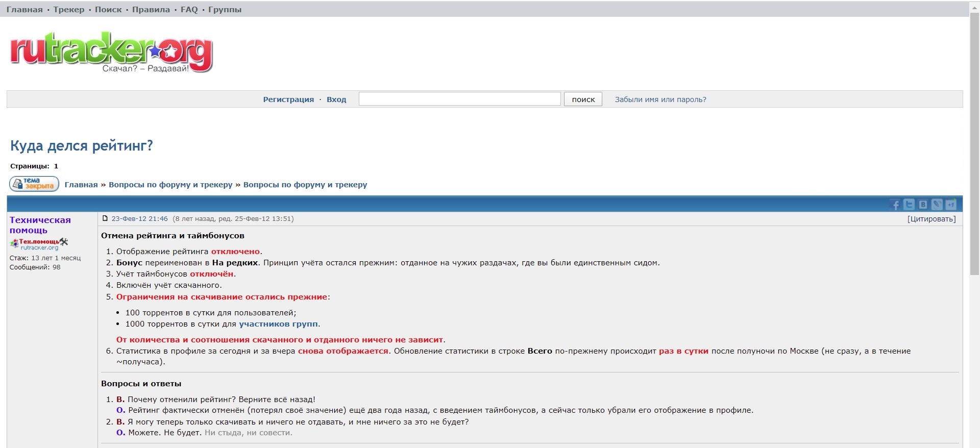
Task: Click the 'Тема закрыта' locked topic icon
Action: point(34,184)
